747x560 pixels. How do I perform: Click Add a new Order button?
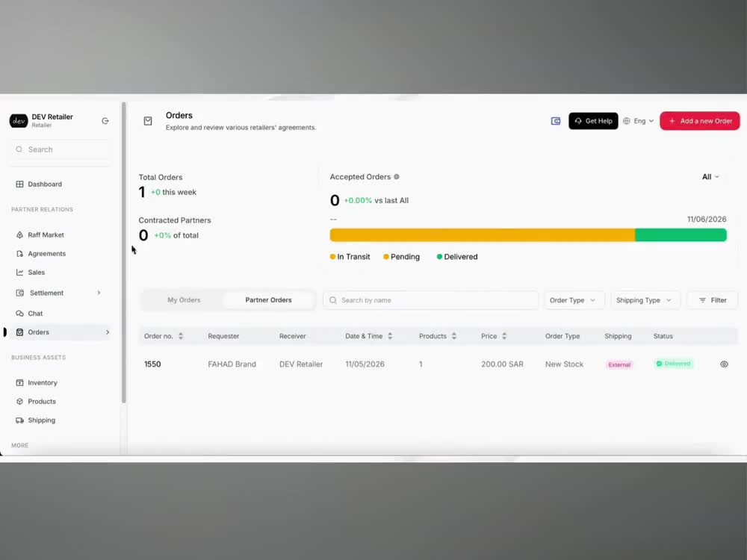pos(699,121)
